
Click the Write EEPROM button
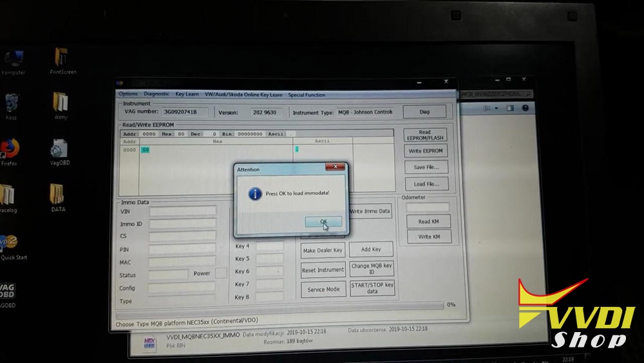(x=426, y=151)
